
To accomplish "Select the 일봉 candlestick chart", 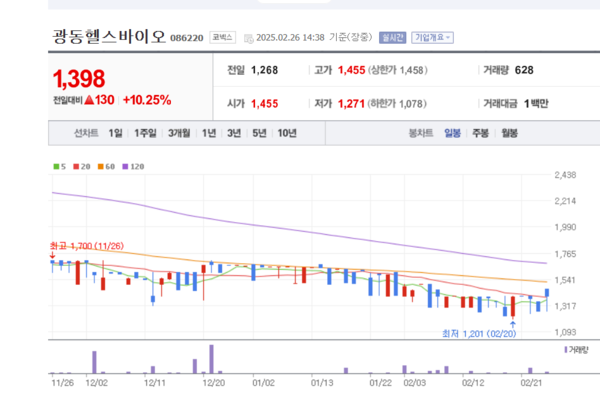I will 452,133.
